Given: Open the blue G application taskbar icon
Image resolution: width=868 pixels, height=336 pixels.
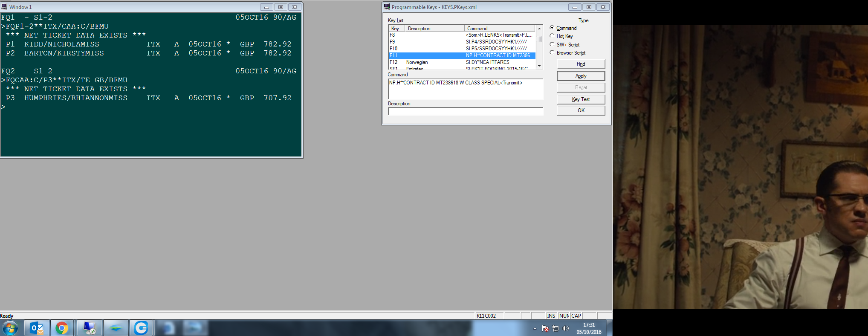Looking at the screenshot, I should coord(141,328).
